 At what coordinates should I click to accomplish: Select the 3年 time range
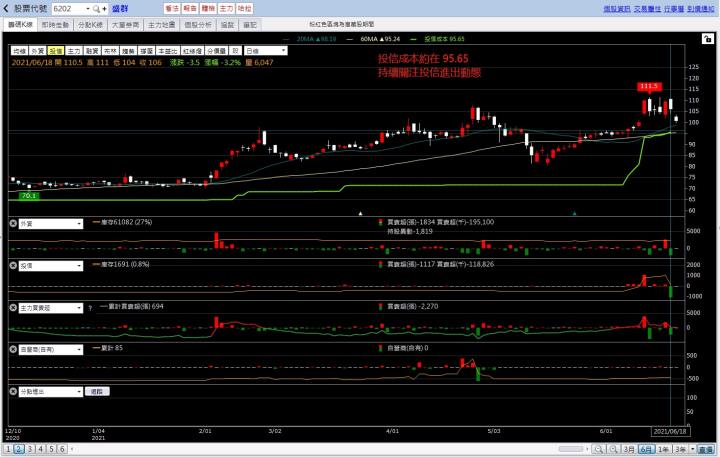click(x=681, y=449)
